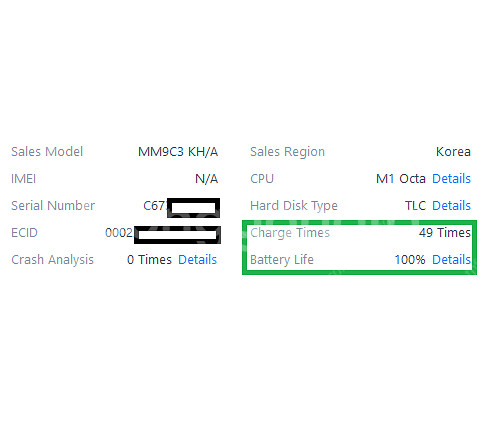Open Crash Analysis Details link

point(197,259)
